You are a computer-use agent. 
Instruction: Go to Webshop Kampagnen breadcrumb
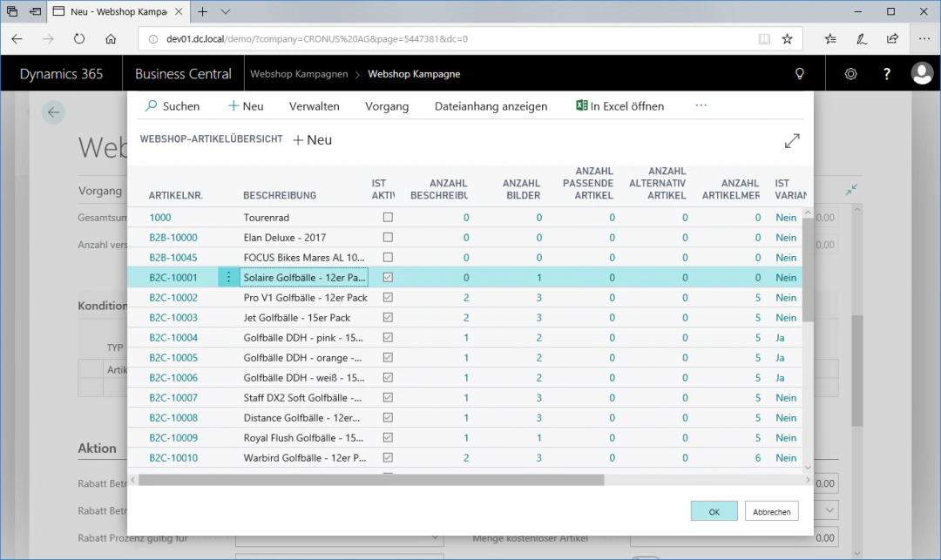[299, 74]
